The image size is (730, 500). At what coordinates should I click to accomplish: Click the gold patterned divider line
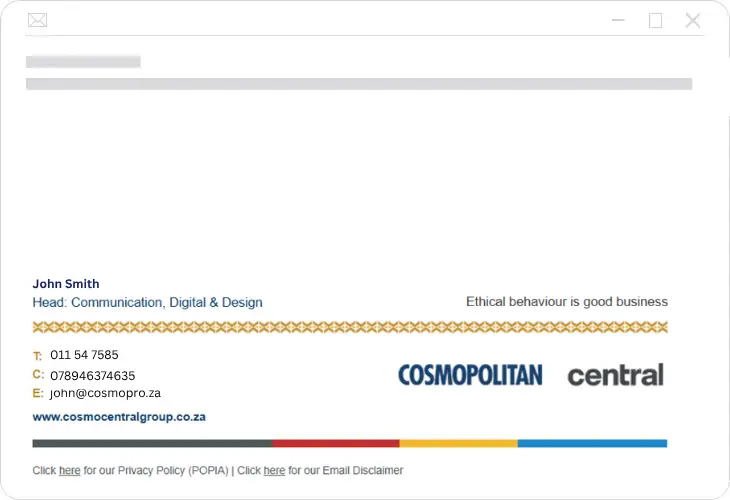350,327
